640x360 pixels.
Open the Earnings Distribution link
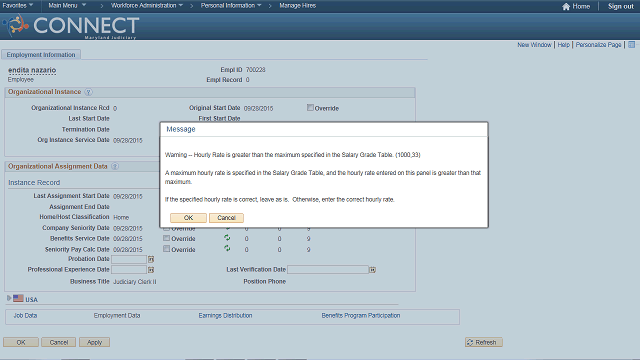(225, 316)
